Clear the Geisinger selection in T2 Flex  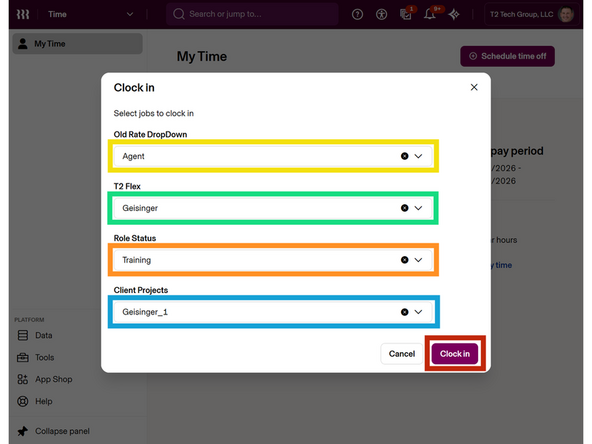404,208
